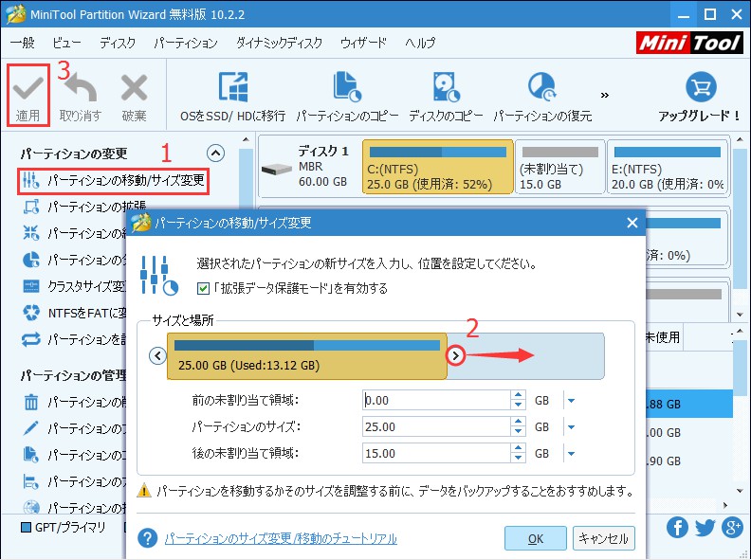Click the 前の未割り当て領域 input field
The height and width of the screenshot is (560, 751).
tap(436, 400)
